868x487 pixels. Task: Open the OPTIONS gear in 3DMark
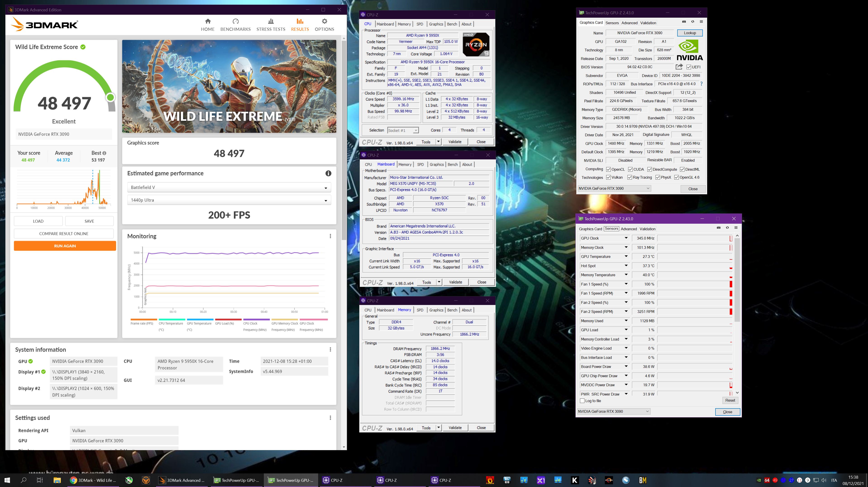[324, 25]
